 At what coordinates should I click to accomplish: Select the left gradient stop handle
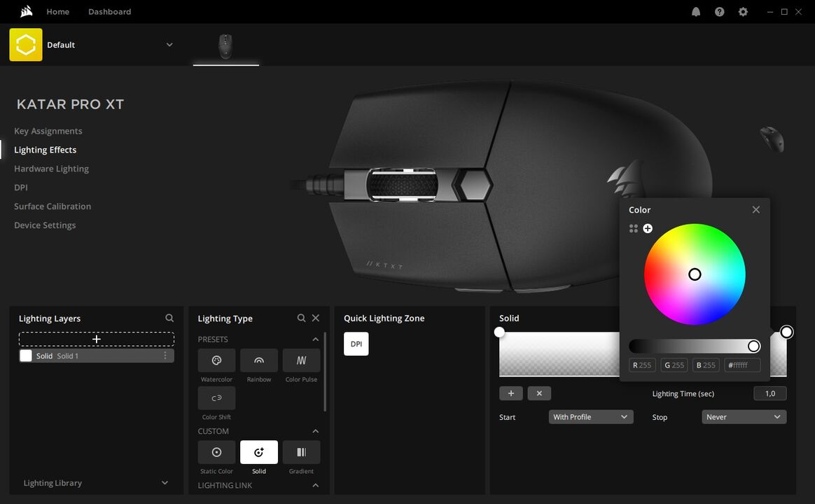tap(499, 332)
